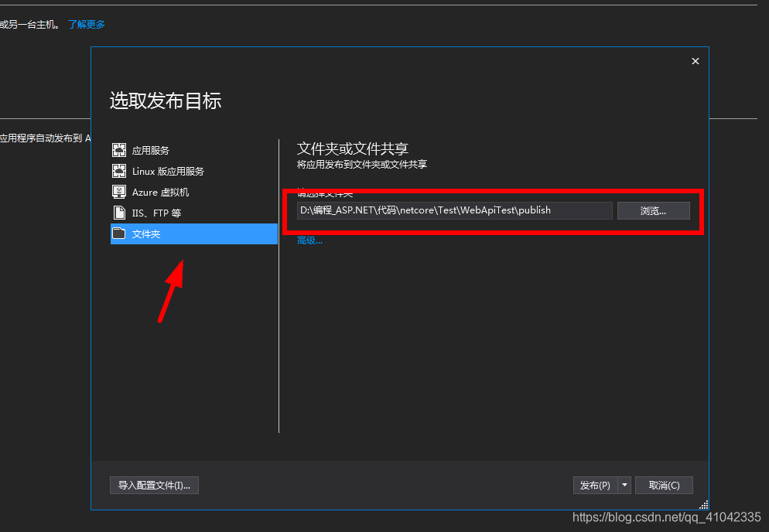Viewport: 769px width, 532px height.
Task: Click the 取消(C) button
Action: pyautogui.click(x=664, y=485)
